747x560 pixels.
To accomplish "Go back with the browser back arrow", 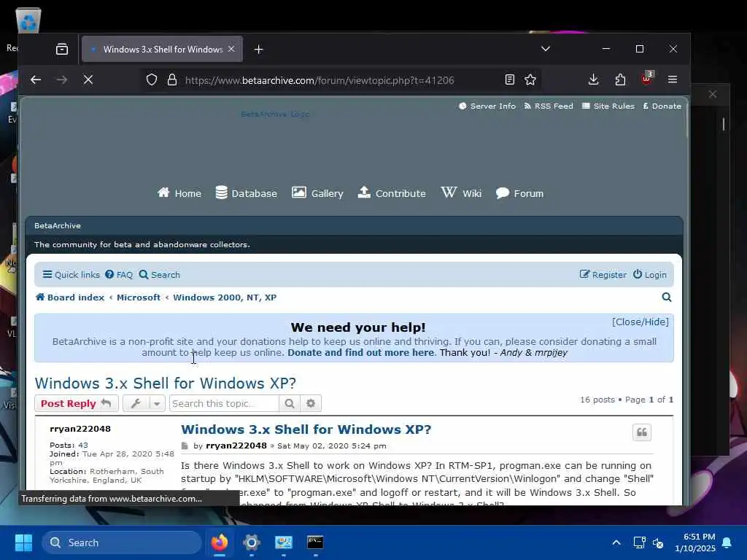I will pos(36,80).
